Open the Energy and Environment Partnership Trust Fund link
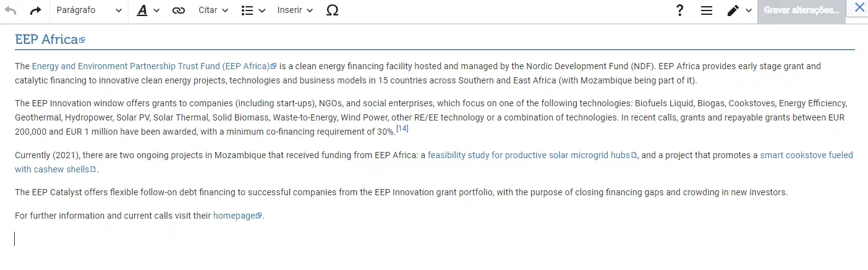The image size is (868, 270). click(x=151, y=66)
